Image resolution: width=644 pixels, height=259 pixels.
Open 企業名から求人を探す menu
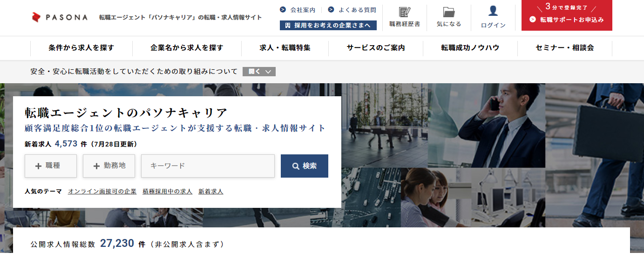187,48
